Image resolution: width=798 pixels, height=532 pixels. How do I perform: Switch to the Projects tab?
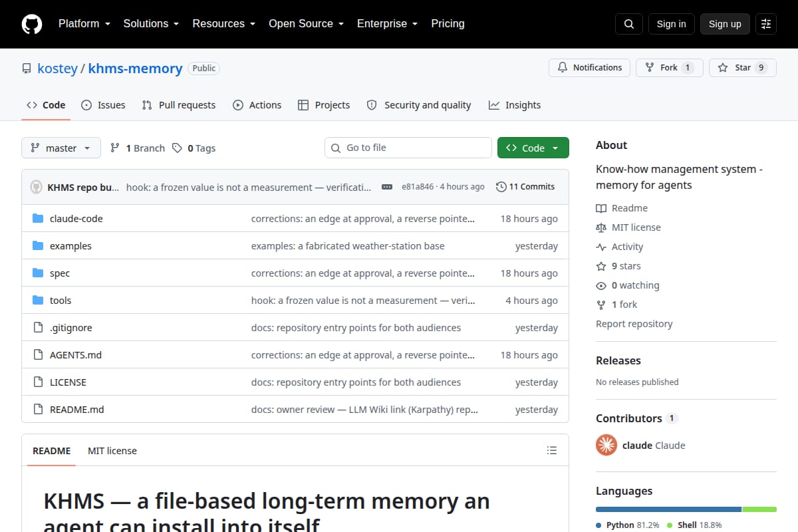324,105
